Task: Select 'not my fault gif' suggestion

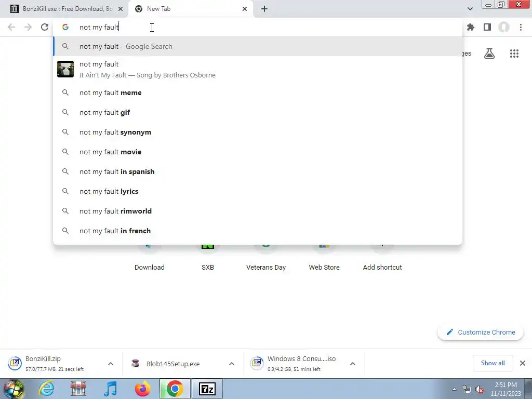Action: 258,112
